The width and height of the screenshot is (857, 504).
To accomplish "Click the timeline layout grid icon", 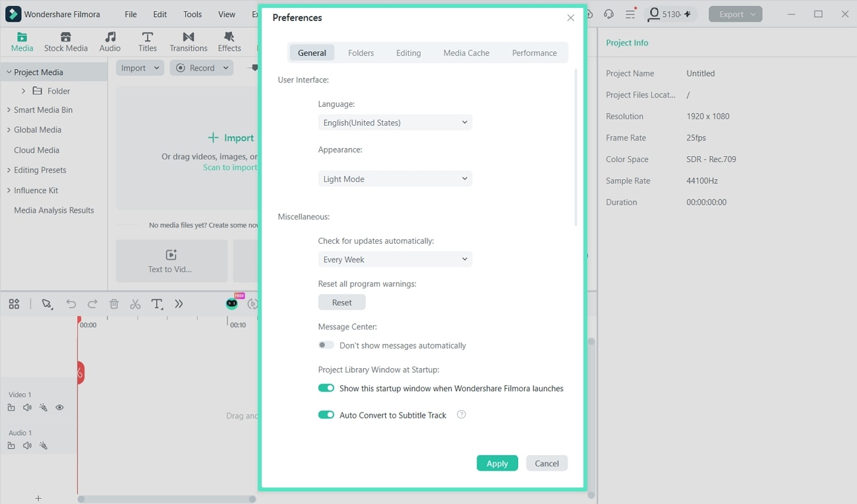I will coord(14,304).
